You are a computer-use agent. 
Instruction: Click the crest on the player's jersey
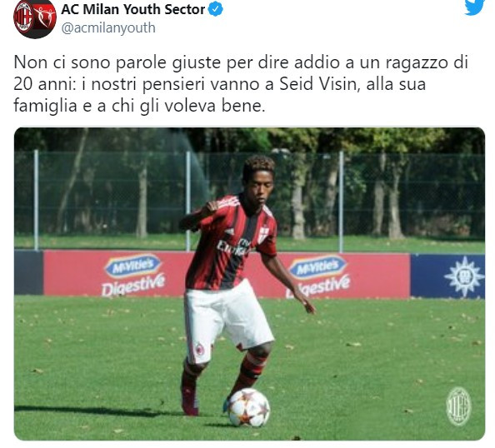[263, 235]
